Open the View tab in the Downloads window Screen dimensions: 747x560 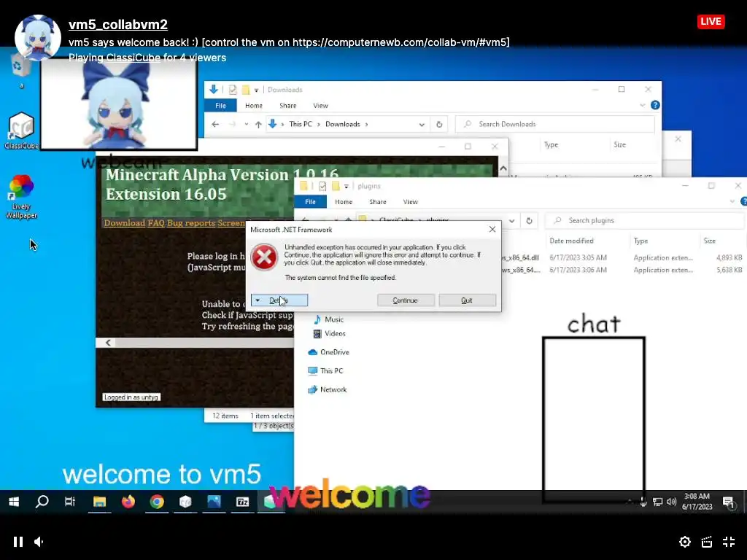(x=320, y=105)
